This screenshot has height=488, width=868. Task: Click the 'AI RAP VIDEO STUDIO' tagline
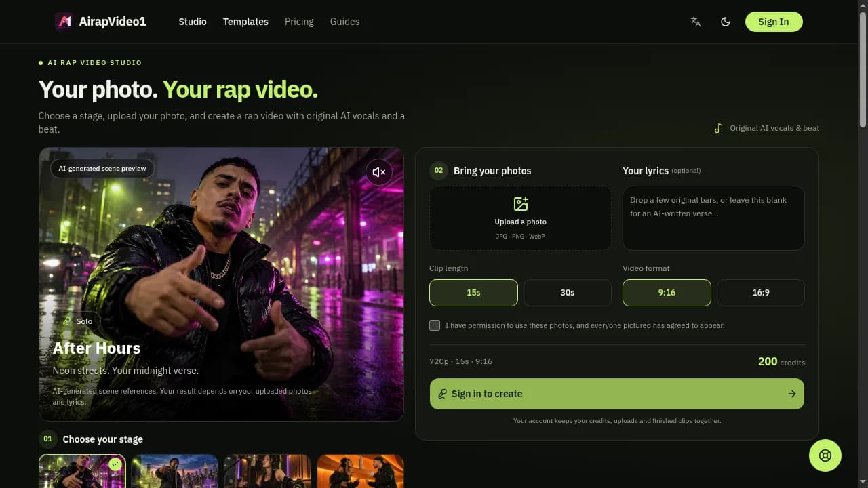[95, 62]
